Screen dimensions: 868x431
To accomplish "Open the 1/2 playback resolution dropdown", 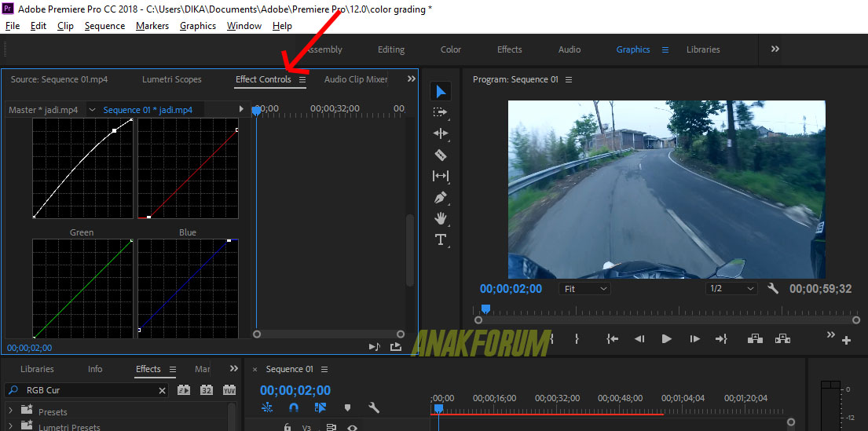I will [x=731, y=289].
